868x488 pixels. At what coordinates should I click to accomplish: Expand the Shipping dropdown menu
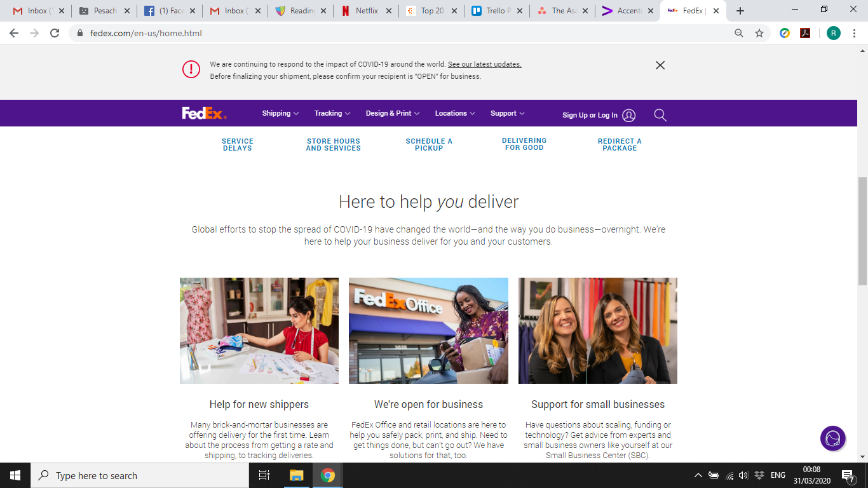pos(280,113)
